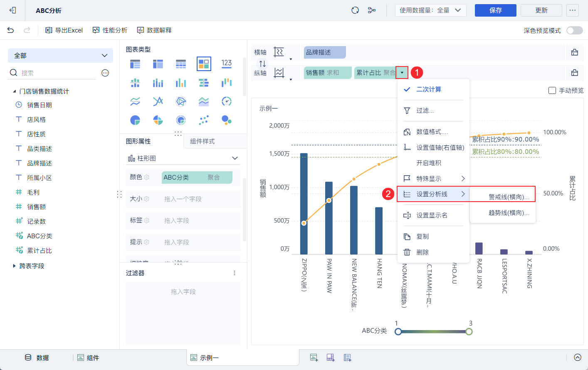Viewport: 588px width, 370px height.
Task: Select the rose chart type
Action: [x=158, y=120]
